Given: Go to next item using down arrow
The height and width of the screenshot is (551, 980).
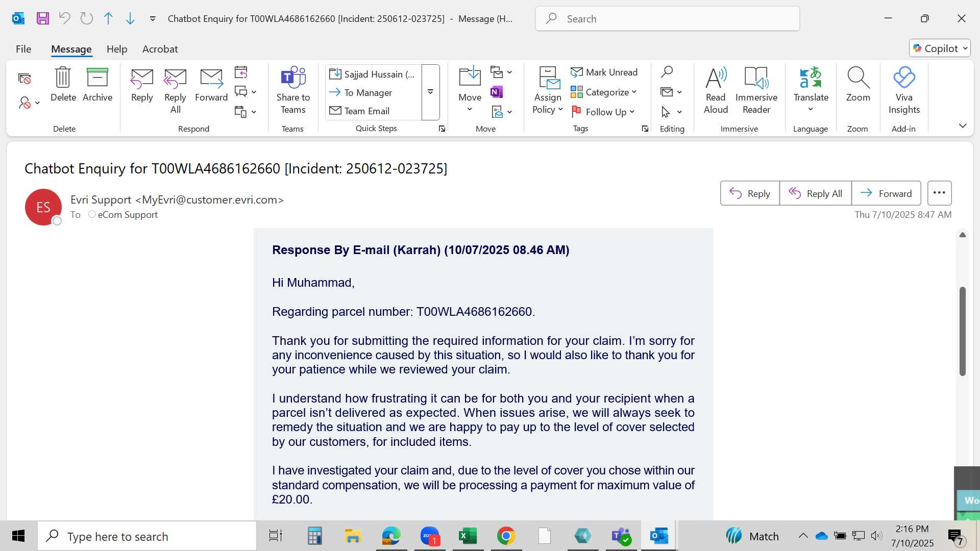Looking at the screenshot, I should tap(130, 19).
